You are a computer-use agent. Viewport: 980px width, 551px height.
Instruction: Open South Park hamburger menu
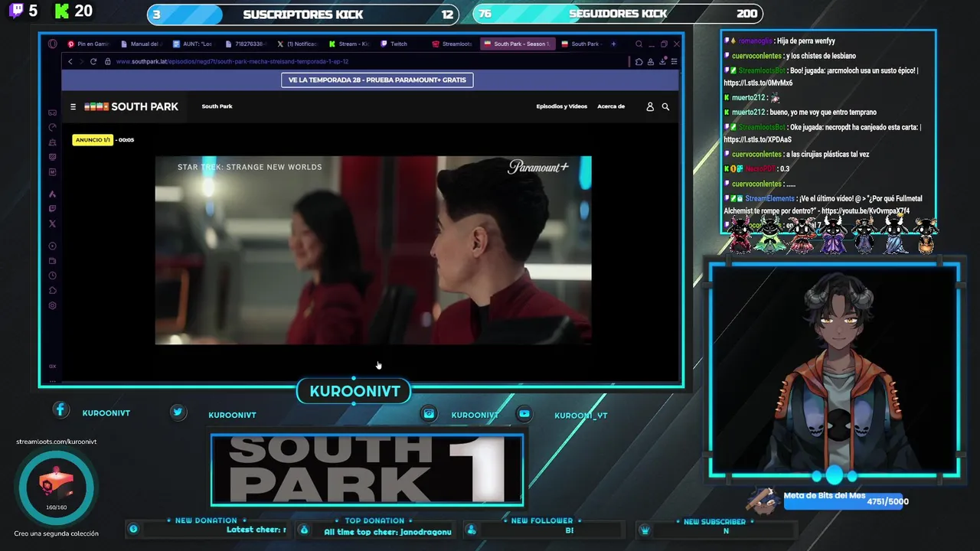click(73, 107)
